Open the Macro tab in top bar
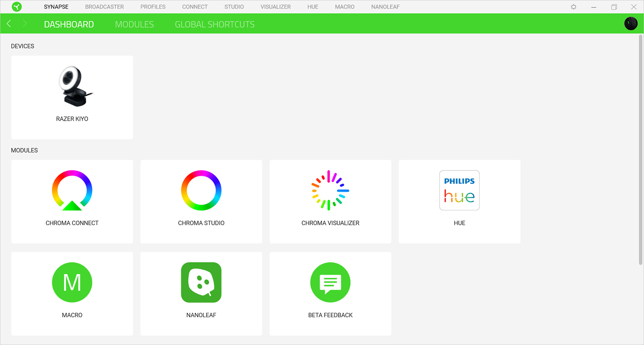Viewport: 644px width, 345px height. (345, 7)
